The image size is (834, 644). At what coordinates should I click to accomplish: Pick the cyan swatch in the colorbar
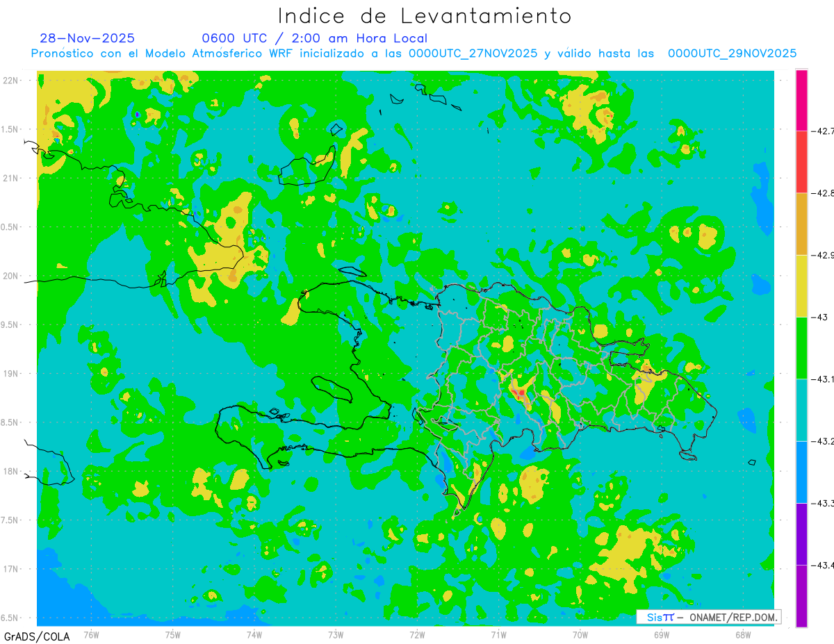point(801,410)
